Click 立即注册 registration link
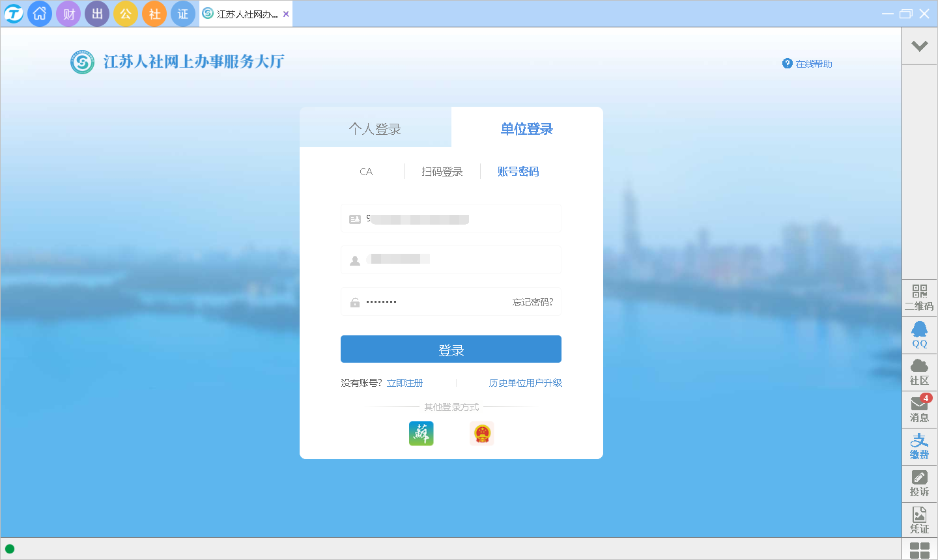 point(405,383)
